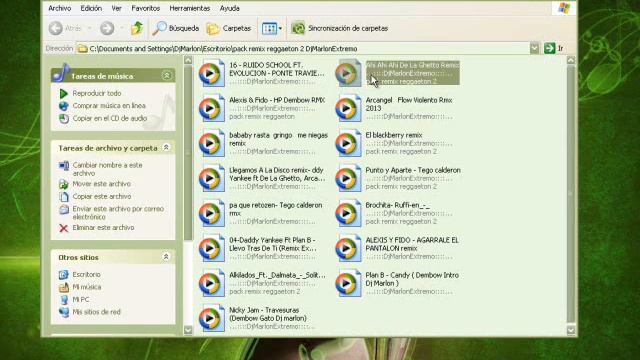Click the Windows flag logo icon
The image size is (640, 360).
pos(564,8)
